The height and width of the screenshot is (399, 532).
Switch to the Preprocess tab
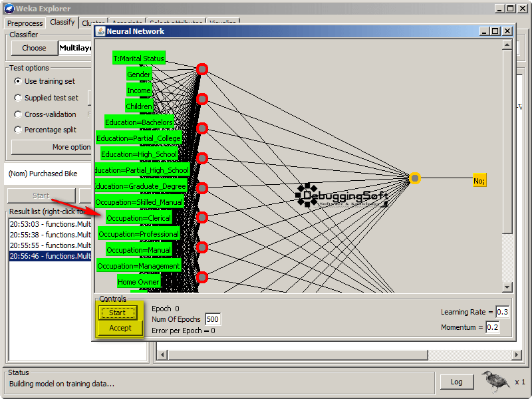[x=25, y=23]
